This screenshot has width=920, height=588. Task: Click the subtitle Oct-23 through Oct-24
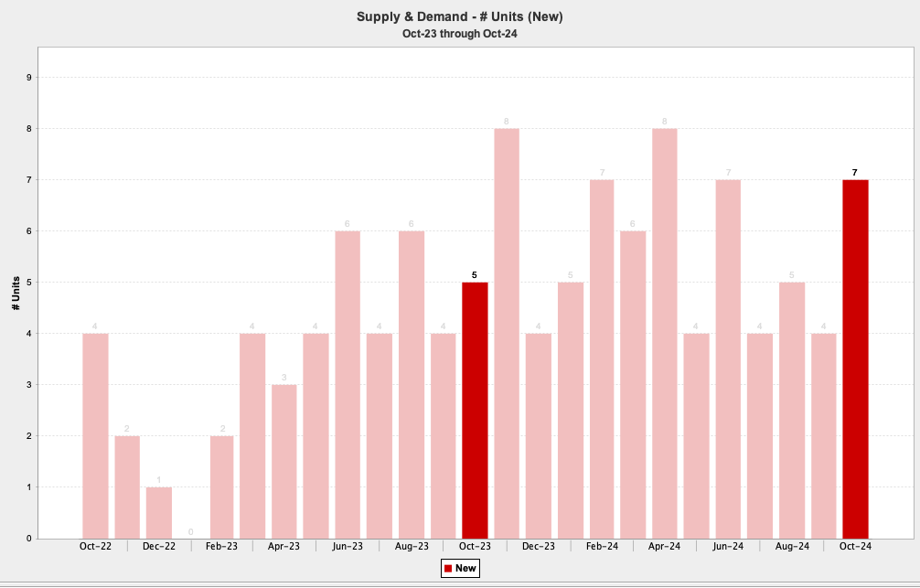pos(459,34)
